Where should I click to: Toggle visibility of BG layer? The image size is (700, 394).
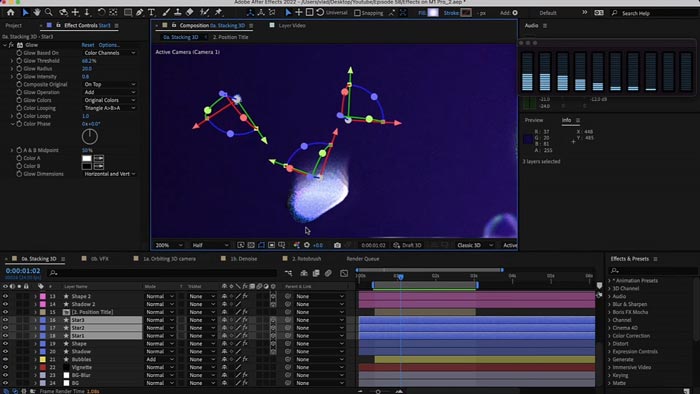(5, 383)
